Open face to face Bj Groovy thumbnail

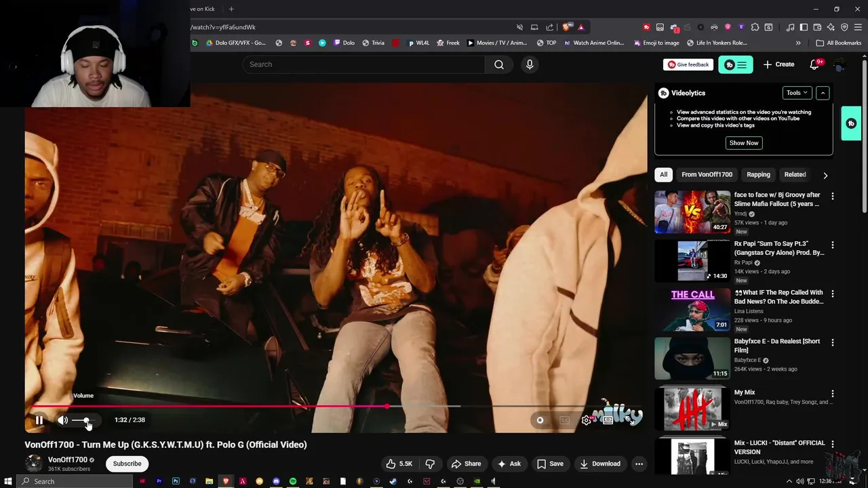(x=692, y=211)
